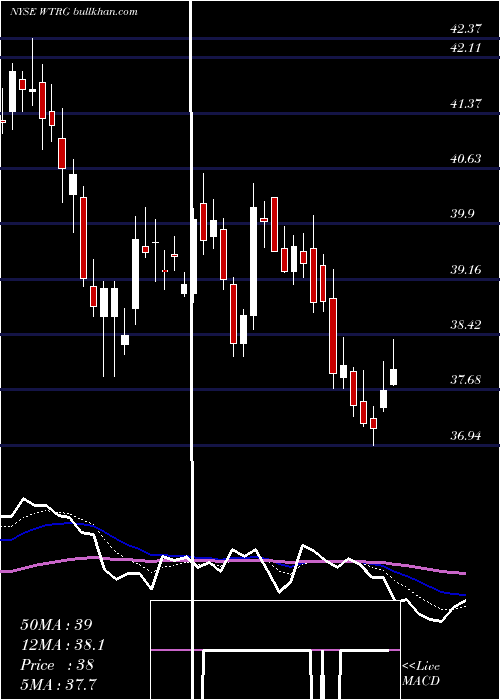Select the Price : 38 readout
The image size is (500, 700).
coord(57,665)
